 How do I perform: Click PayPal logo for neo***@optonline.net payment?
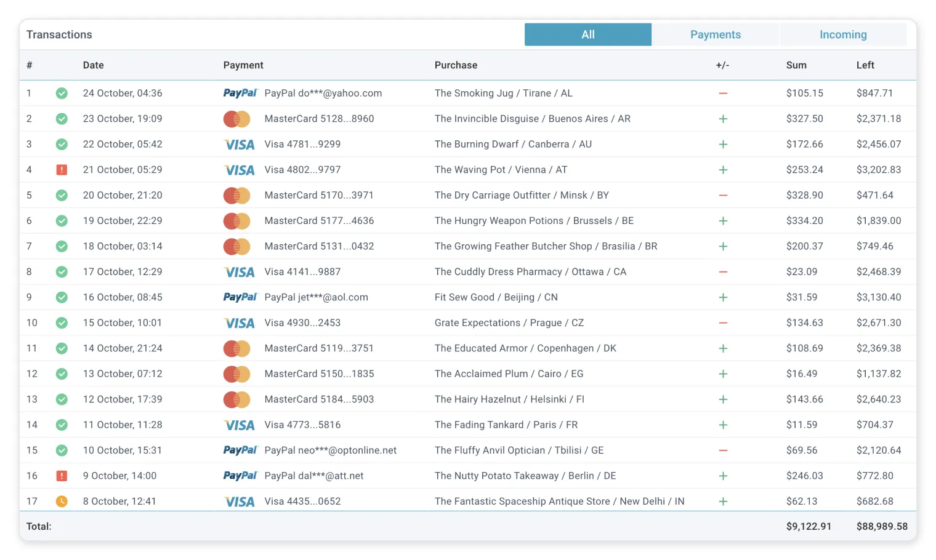click(x=240, y=450)
